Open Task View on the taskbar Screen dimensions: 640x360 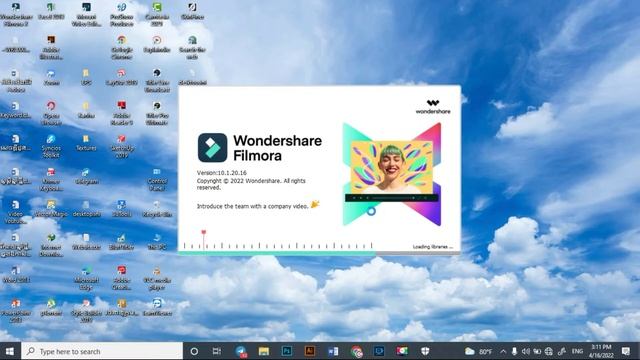217,351
